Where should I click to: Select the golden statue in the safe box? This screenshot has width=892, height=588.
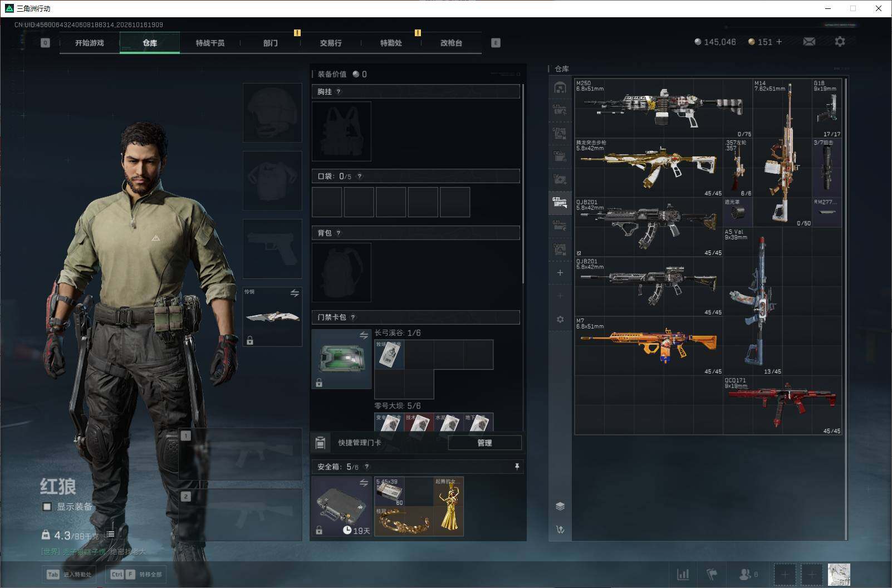click(x=449, y=506)
